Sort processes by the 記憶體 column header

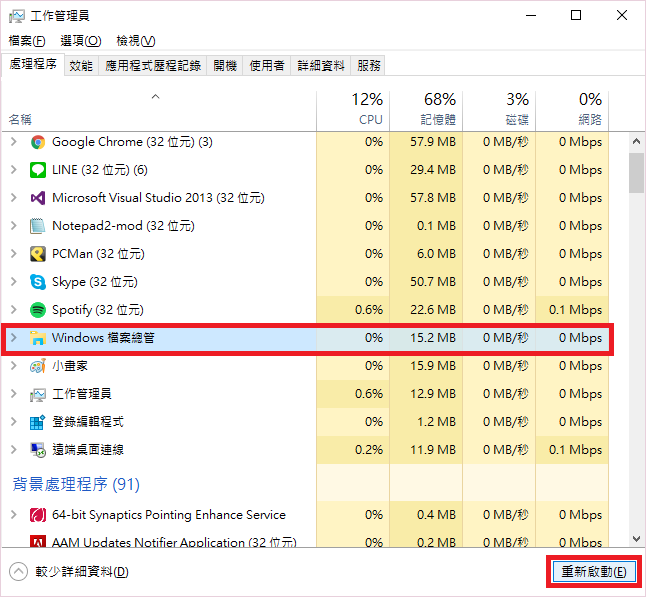click(427, 109)
